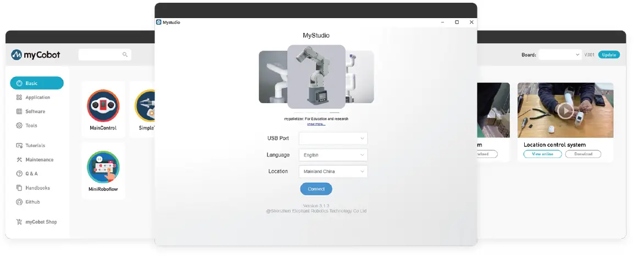Expand the Board dropdown in myCobot window

560,54
